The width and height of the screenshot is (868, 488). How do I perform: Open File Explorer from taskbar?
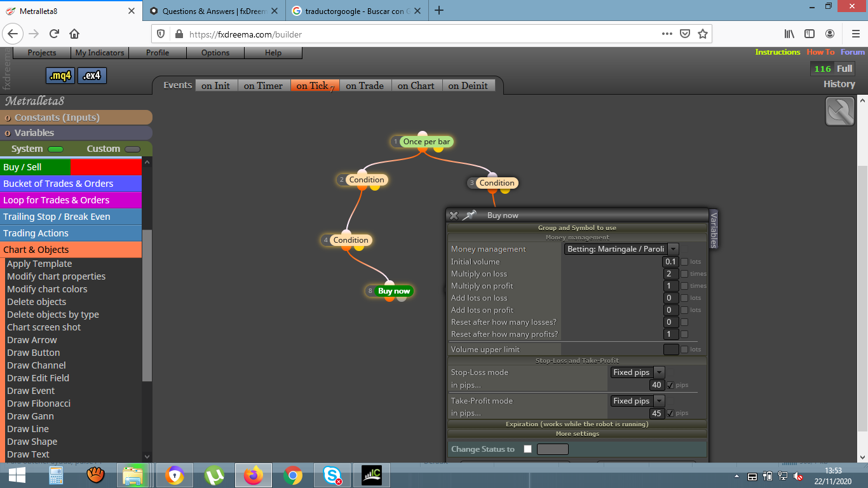pyautogui.click(x=134, y=475)
